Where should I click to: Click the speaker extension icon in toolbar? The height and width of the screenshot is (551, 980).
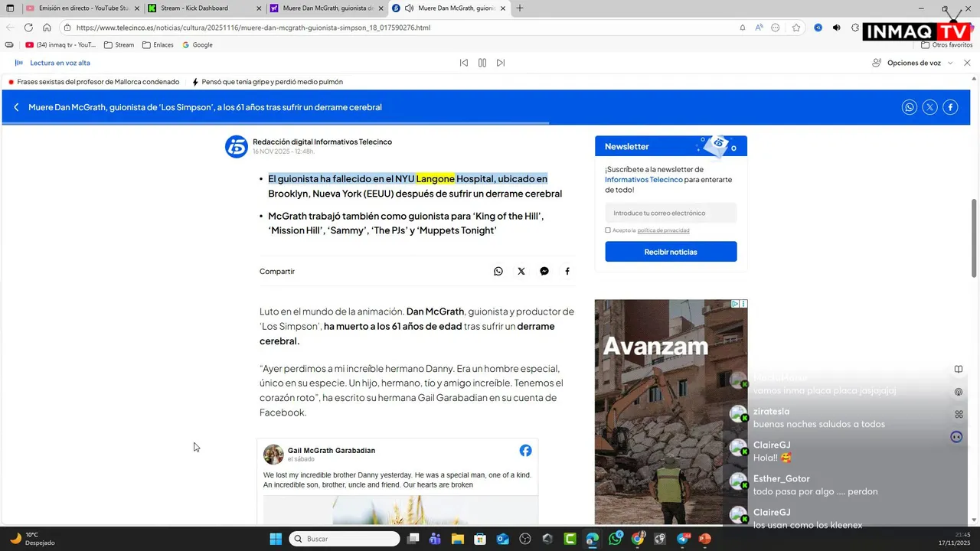coord(836,28)
